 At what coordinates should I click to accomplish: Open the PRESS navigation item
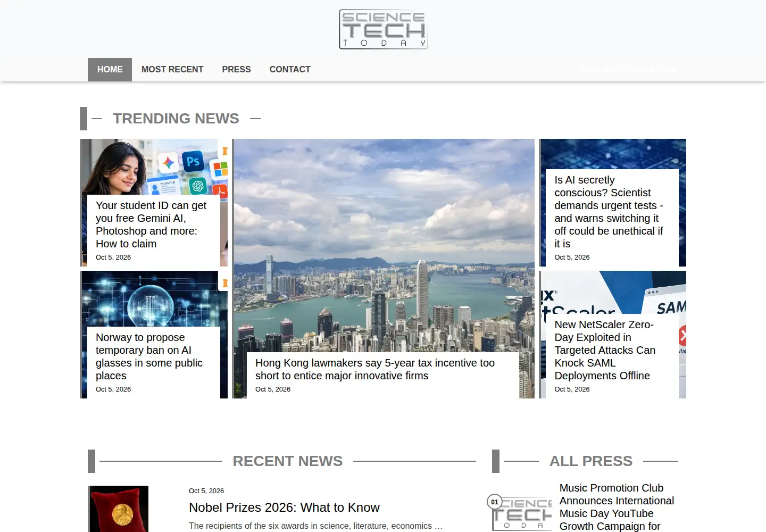pos(236,70)
